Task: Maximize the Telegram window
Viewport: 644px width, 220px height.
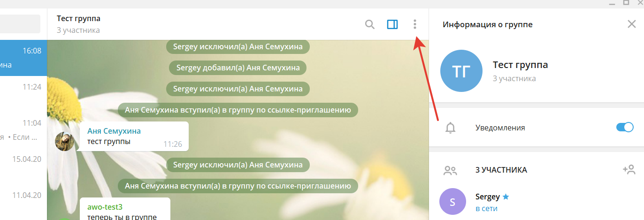Action: coord(626,2)
